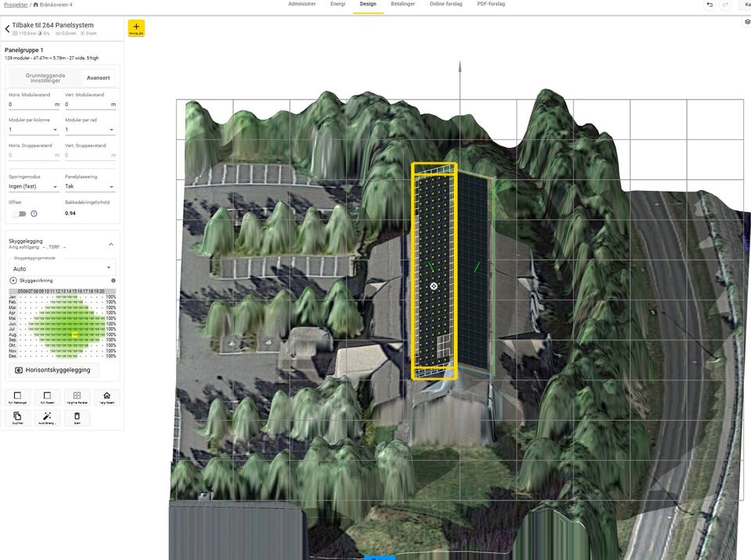
Task: Click the Dupliser copy icon
Action: coord(17,418)
